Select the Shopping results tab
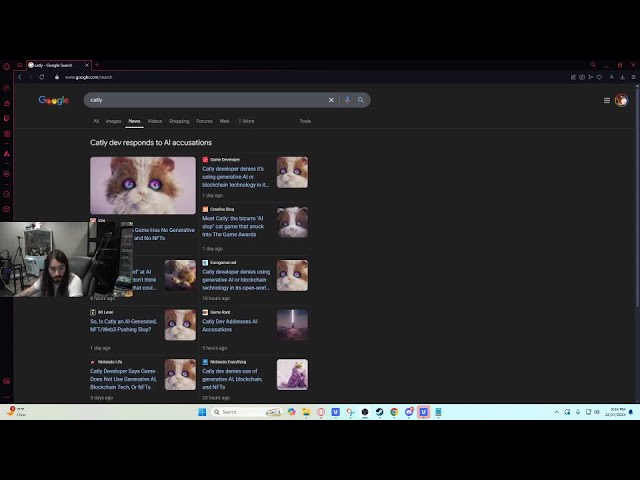640x480 pixels. (179, 121)
